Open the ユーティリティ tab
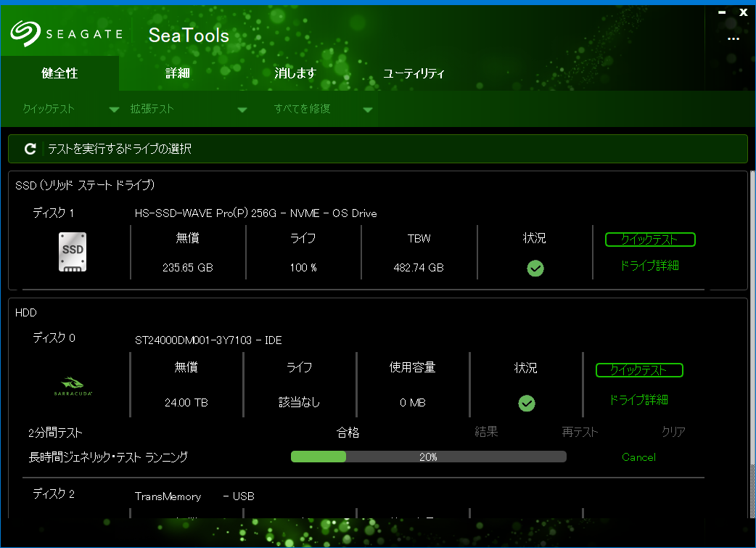756x548 pixels. click(x=414, y=73)
